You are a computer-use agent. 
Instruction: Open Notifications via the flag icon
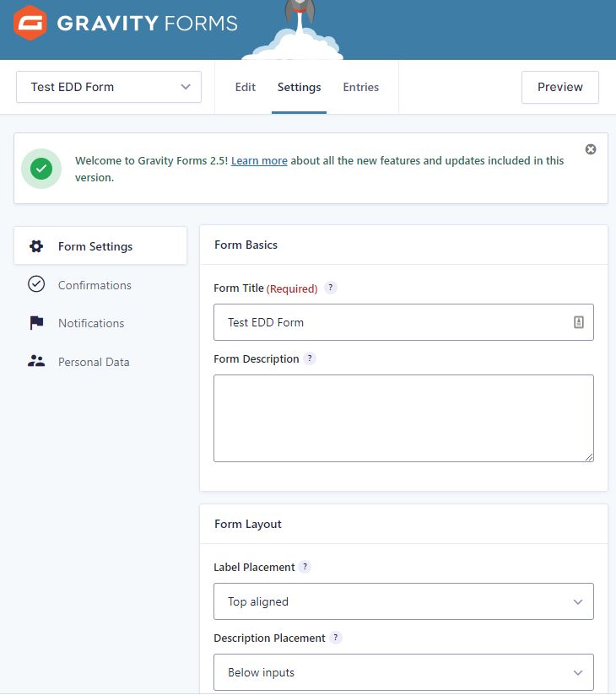pos(36,323)
